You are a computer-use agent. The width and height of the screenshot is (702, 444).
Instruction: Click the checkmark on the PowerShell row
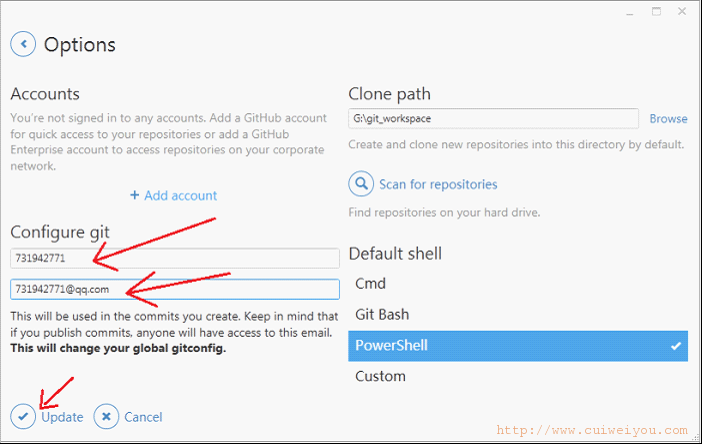coord(676,346)
